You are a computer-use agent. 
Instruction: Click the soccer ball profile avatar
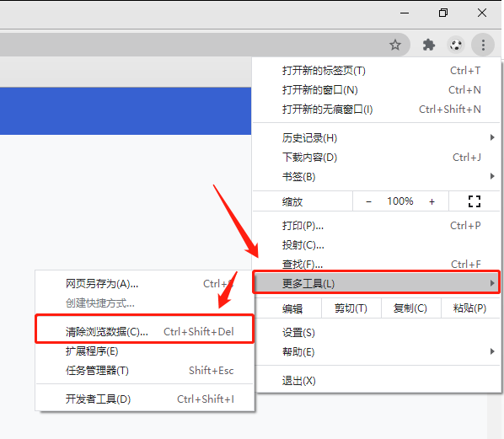coord(455,45)
